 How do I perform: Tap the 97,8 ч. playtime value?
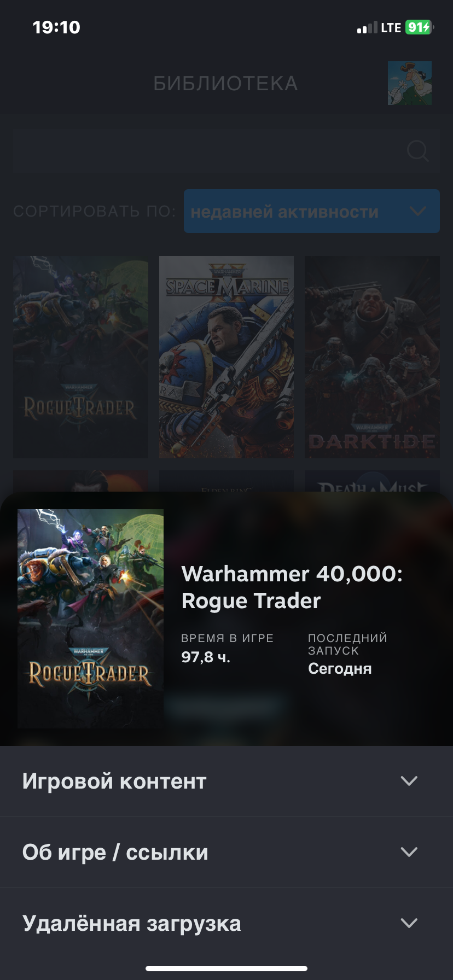206,657
